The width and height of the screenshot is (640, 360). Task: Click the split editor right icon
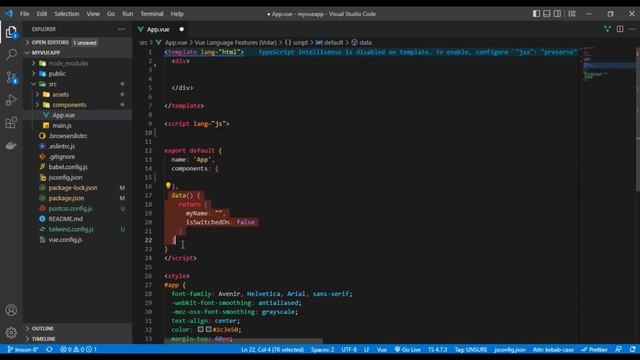point(620,29)
